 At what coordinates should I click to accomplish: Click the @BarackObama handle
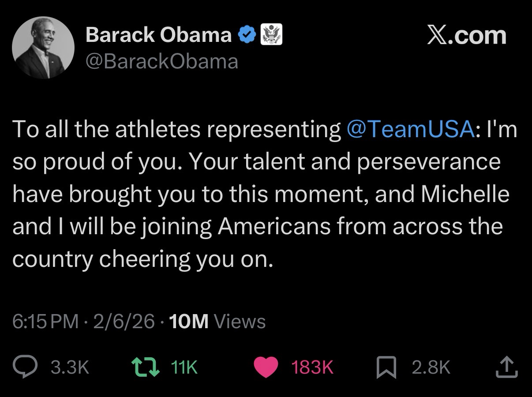[161, 61]
